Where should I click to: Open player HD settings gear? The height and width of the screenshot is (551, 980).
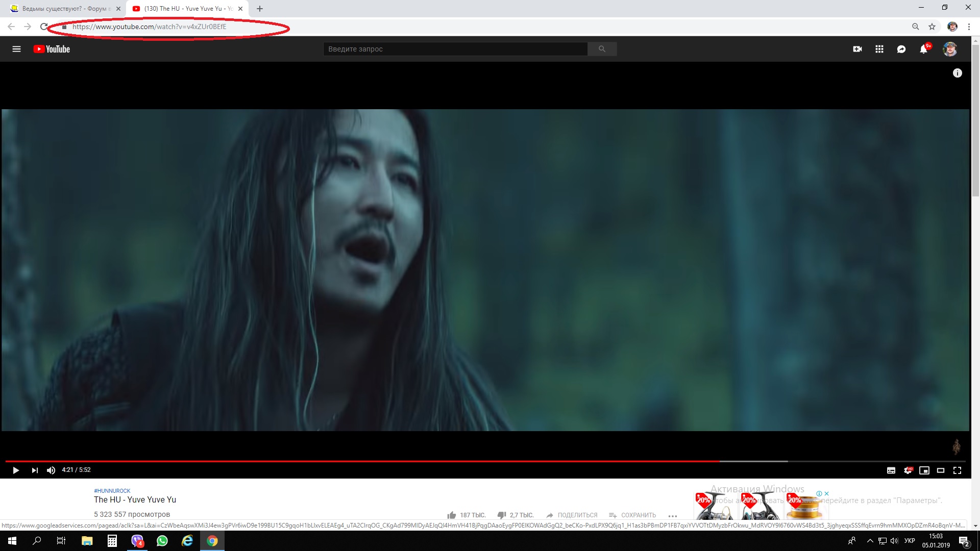[908, 470]
